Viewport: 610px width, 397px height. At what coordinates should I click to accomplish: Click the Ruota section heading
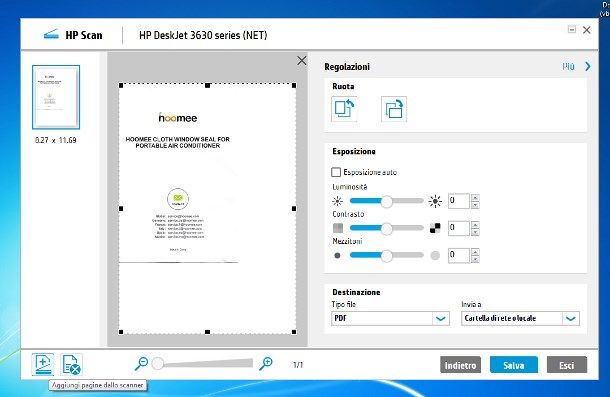(343, 86)
